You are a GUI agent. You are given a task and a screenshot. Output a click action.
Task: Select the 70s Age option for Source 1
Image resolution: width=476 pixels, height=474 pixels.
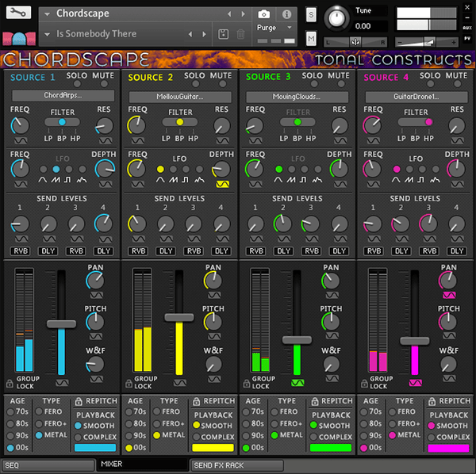coord(11,412)
